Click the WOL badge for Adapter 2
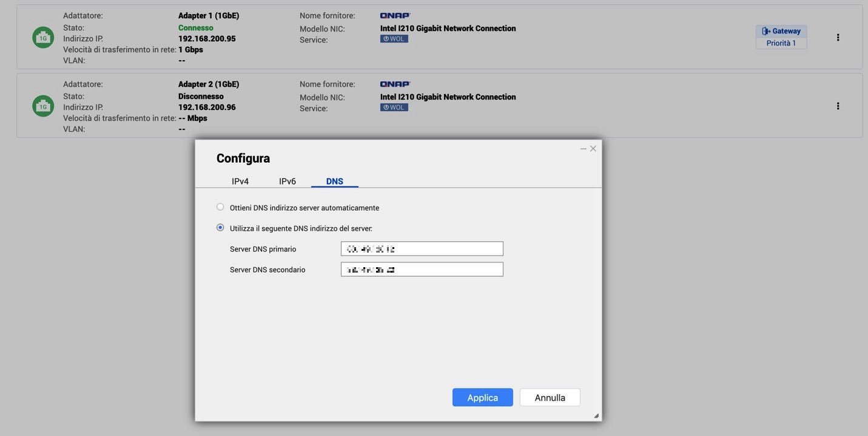This screenshot has height=436, width=868. 394,107
